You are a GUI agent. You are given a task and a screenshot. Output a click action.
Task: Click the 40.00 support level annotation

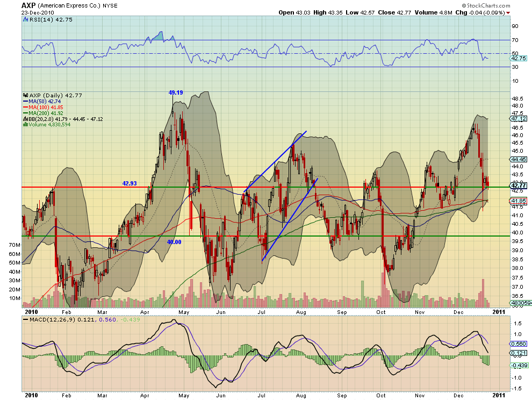point(174,242)
